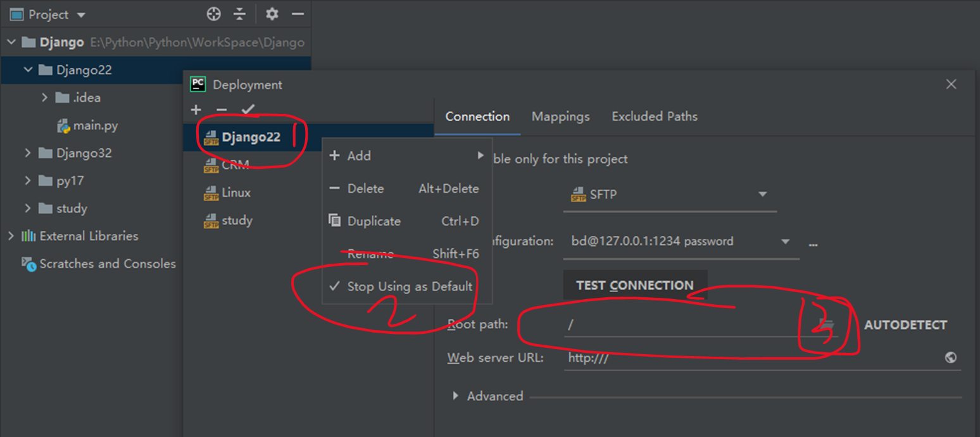
Task: Select Scratches and Consoles
Action: click(x=108, y=264)
